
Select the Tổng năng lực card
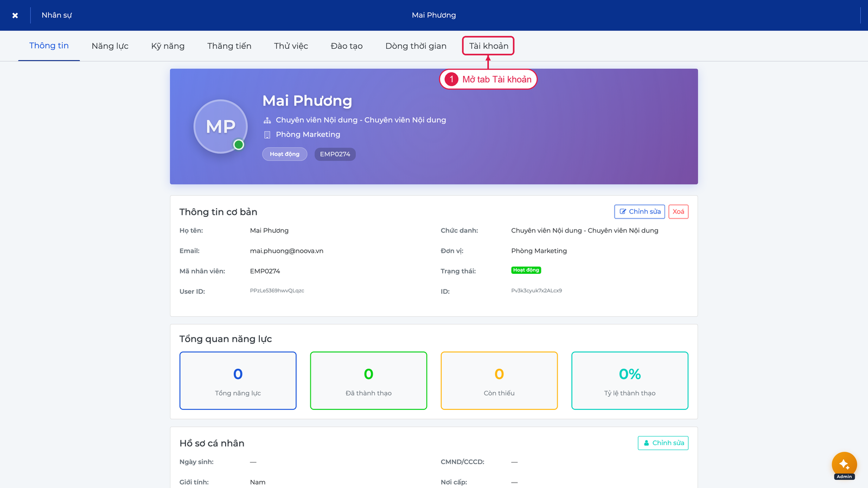click(x=238, y=381)
